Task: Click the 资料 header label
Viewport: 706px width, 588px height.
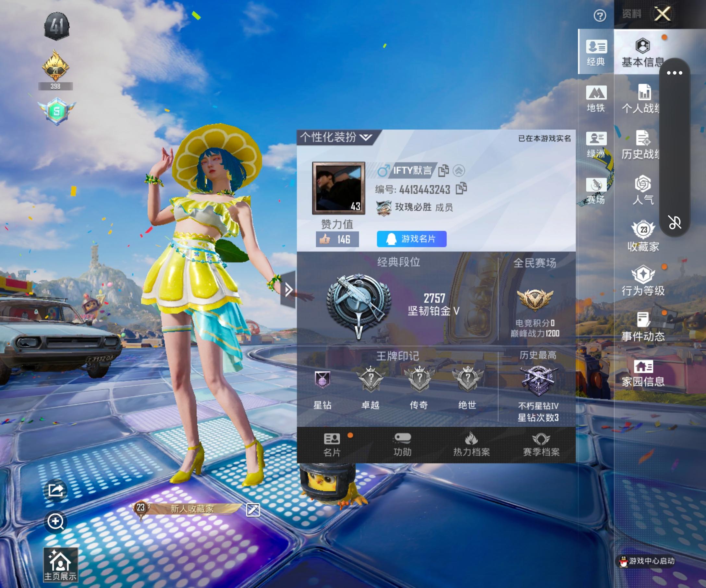Action: (632, 14)
